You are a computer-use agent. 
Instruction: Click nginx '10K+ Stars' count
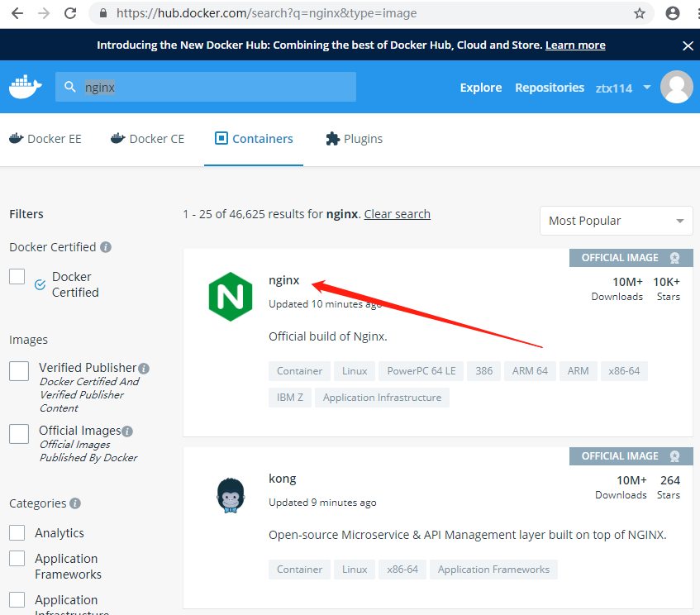point(666,289)
